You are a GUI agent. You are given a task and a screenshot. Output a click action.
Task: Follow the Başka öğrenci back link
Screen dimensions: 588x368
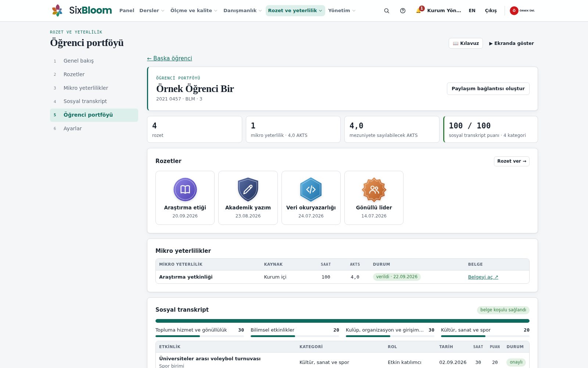[x=169, y=58]
